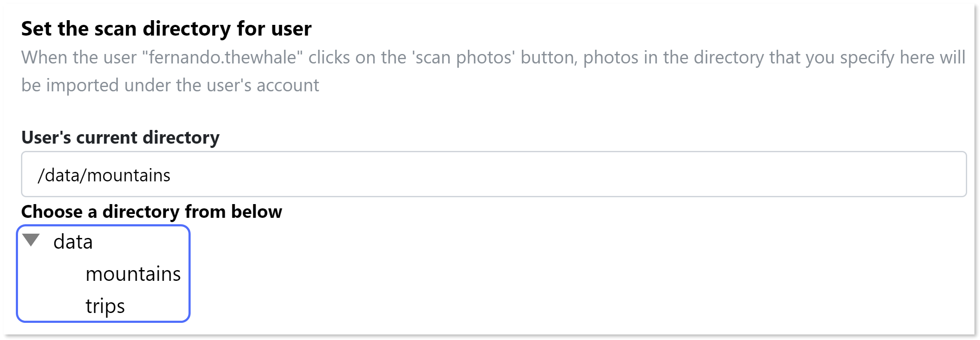The image size is (980, 340).
Task: Select the data folder in tree
Action: click(73, 242)
